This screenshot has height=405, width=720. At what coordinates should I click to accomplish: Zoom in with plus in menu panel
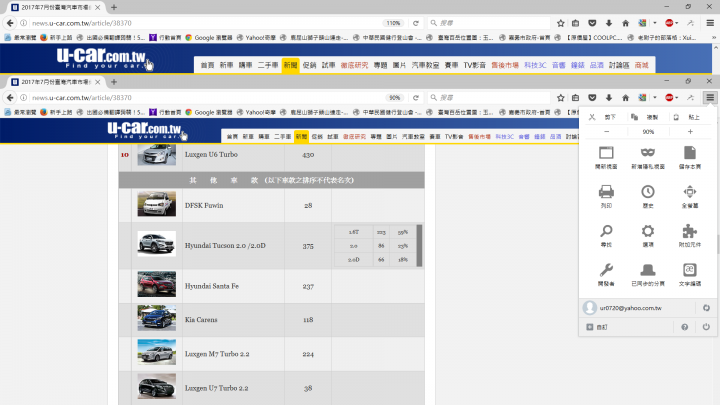pyautogui.click(x=690, y=132)
